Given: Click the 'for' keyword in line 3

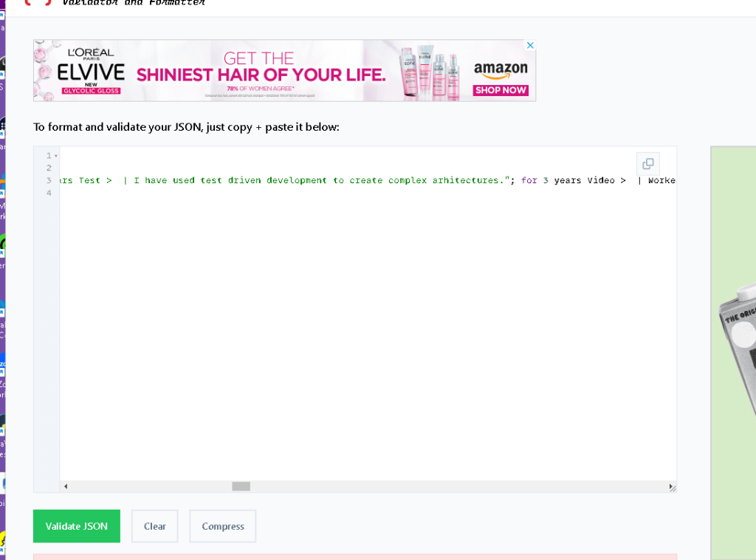Looking at the screenshot, I should coord(529,180).
